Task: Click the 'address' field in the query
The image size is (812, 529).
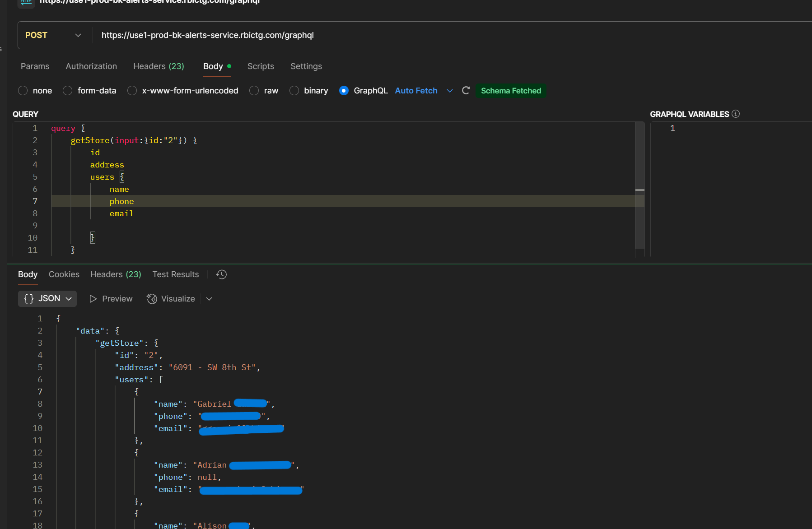Action: pyautogui.click(x=107, y=165)
